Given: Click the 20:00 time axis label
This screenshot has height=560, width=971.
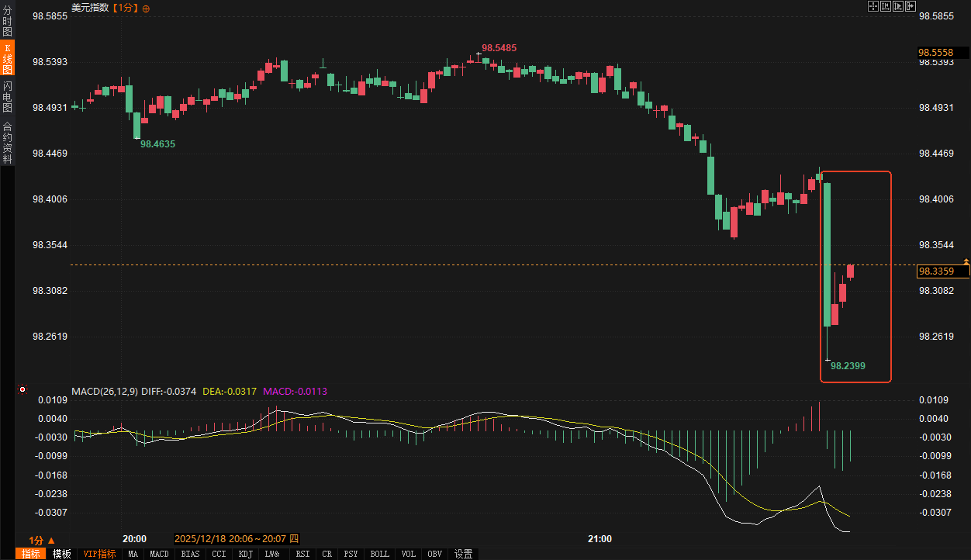Looking at the screenshot, I should (x=135, y=538).
